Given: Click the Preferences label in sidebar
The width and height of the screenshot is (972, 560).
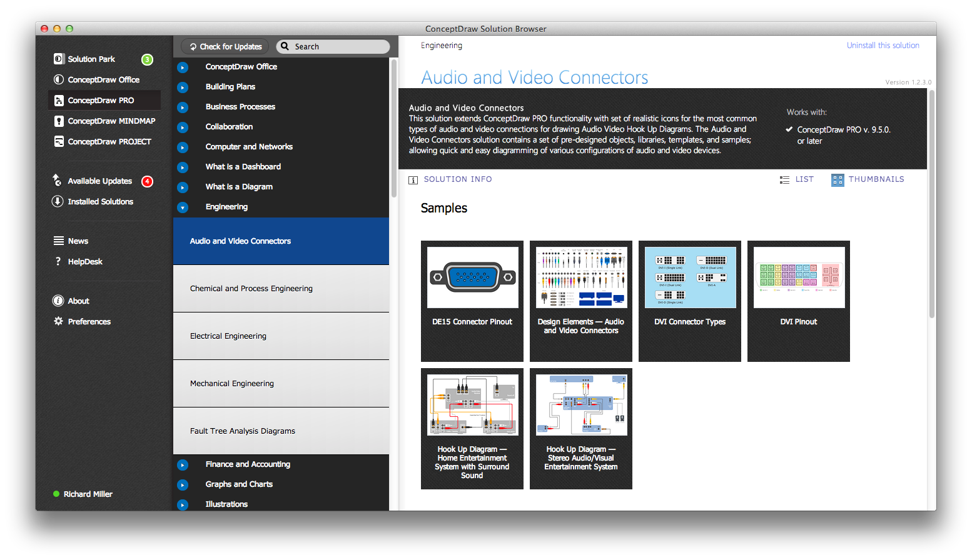Looking at the screenshot, I should click(x=89, y=322).
